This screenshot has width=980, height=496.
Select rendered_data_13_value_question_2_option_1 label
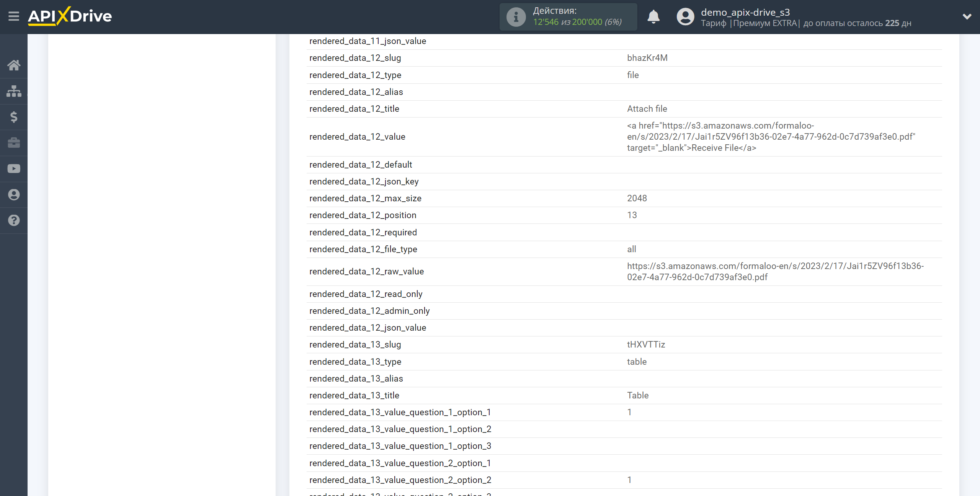(400, 463)
